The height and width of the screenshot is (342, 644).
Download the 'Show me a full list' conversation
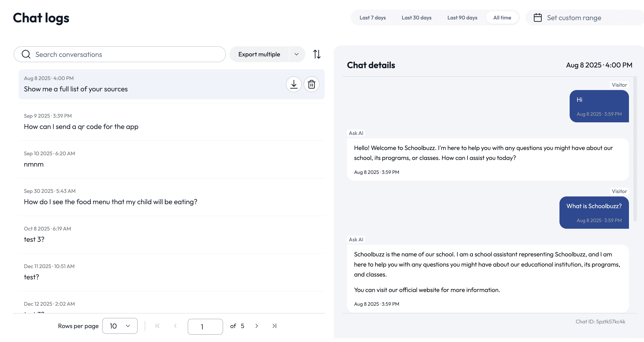[293, 84]
